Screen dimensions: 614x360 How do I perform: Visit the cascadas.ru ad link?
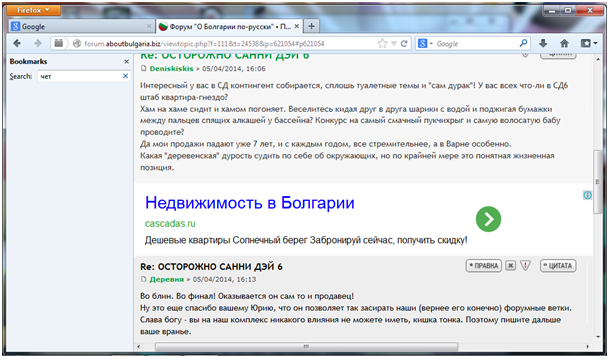pos(170,224)
